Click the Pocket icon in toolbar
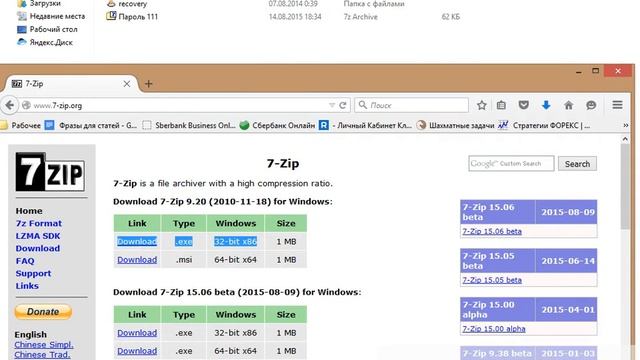This screenshot has width=640, height=360. [524, 105]
